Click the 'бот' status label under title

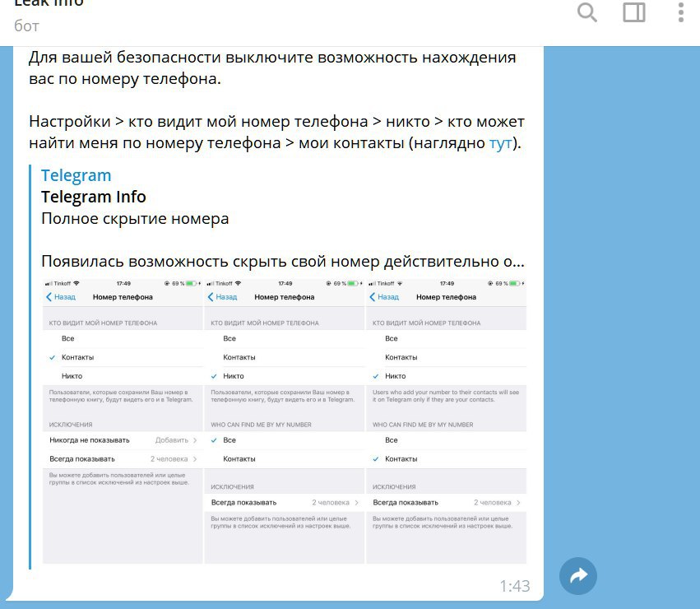(x=27, y=26)
